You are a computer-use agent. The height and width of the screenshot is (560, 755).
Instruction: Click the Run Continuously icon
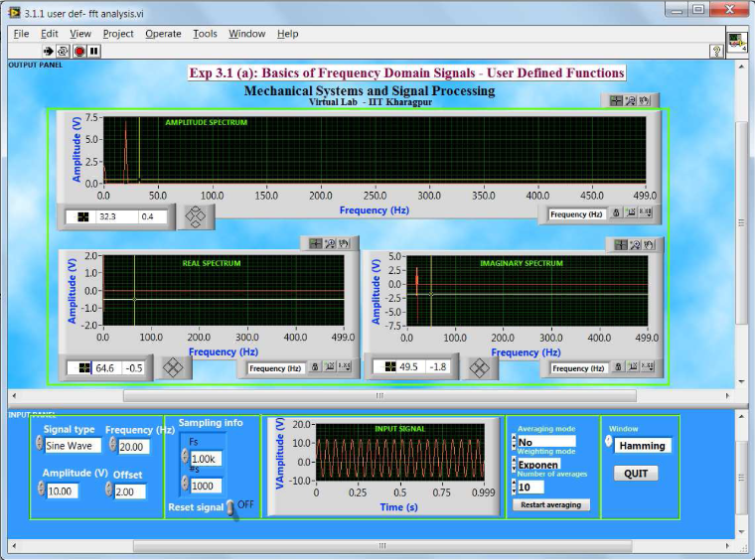(63, 51)
